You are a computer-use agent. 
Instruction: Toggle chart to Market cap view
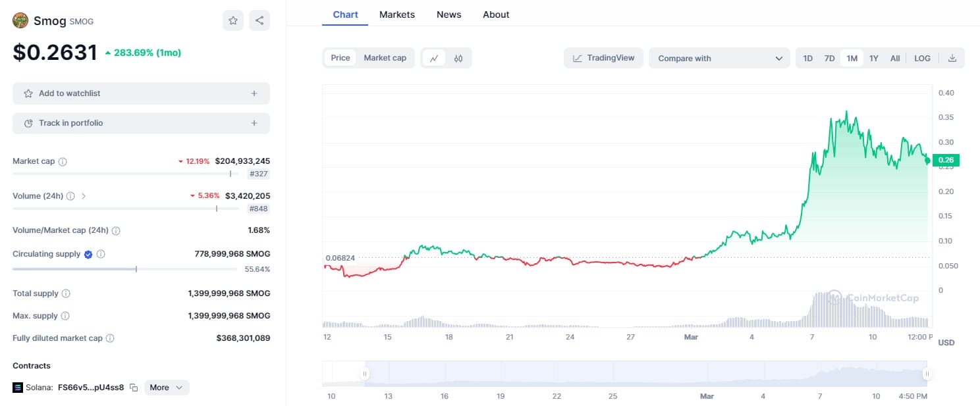tap(385, 58)
